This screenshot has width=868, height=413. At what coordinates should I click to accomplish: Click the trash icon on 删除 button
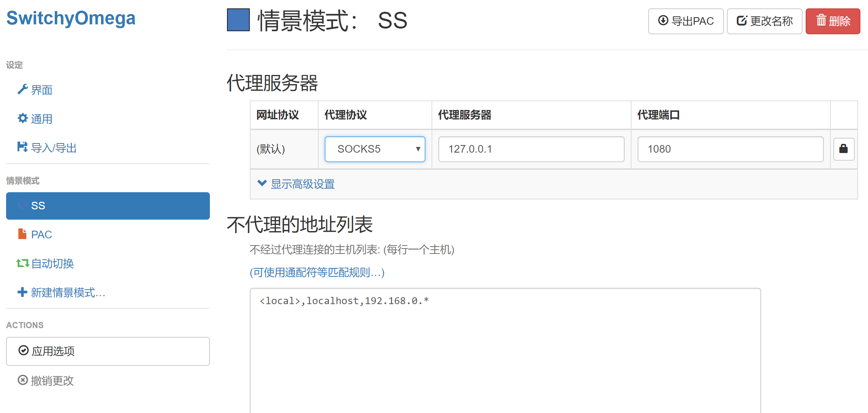click(x=821, y=21)
